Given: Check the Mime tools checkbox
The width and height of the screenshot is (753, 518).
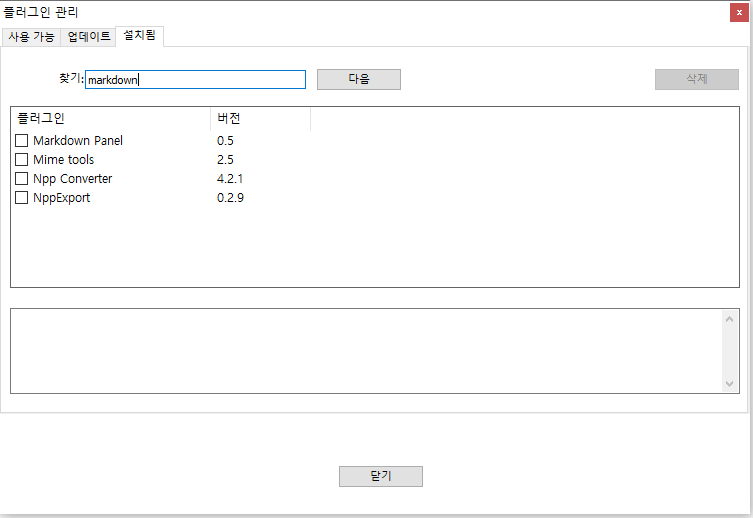Looking at the screenshot, I should click(22, 159).
